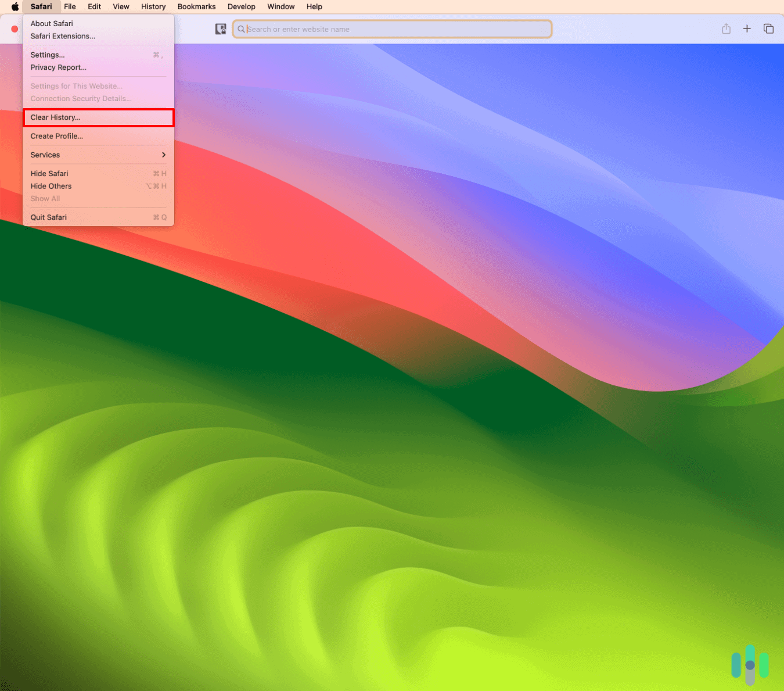The width and height of the screenshot is (784, 691).
Task: Choose About Safari
Action: [52, 24]
